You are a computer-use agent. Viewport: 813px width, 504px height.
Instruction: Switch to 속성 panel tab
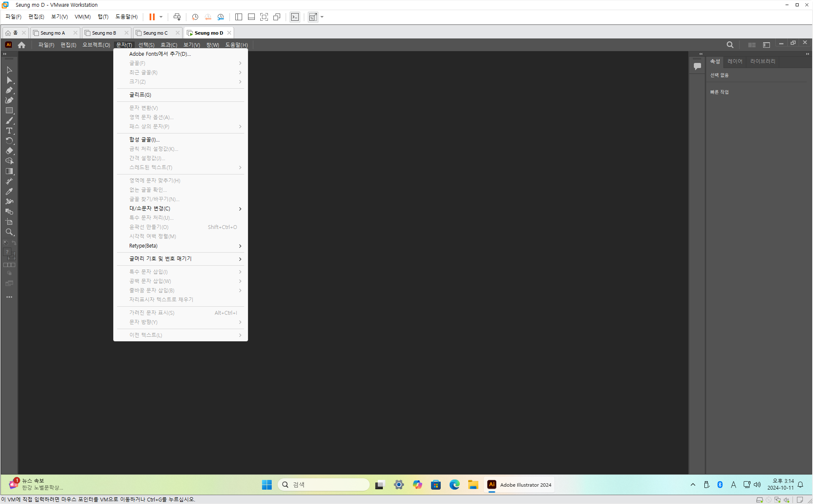pos(715,61)
